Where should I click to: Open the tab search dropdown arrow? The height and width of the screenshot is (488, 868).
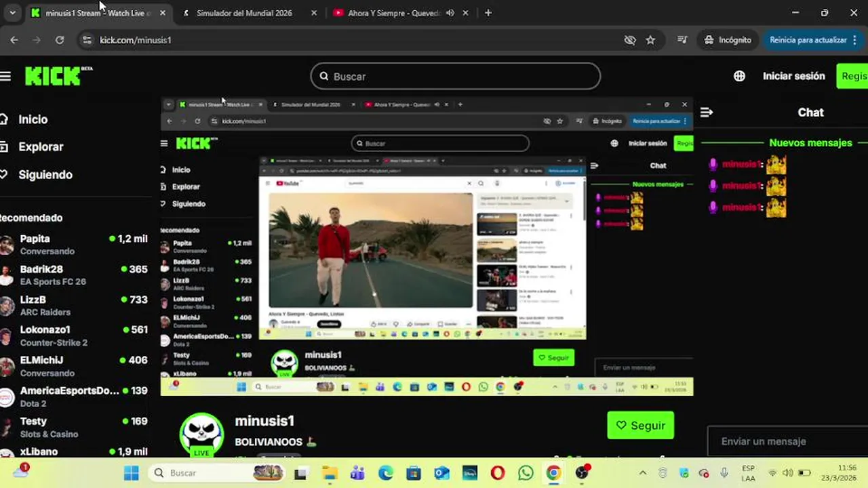(12, 13)
